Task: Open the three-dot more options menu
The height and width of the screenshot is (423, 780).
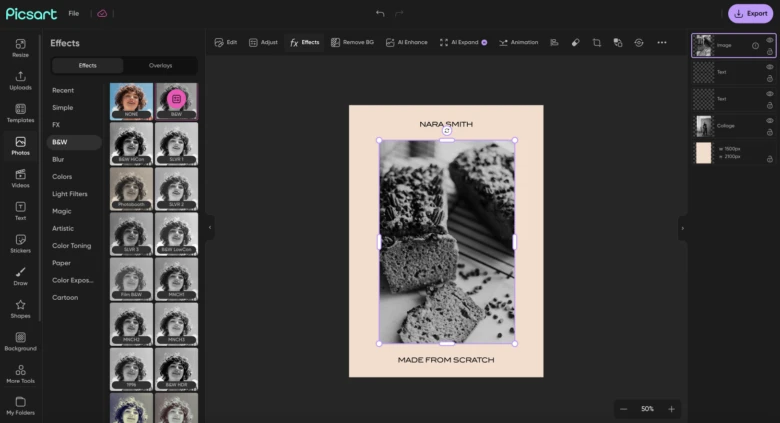Action: 661,42
